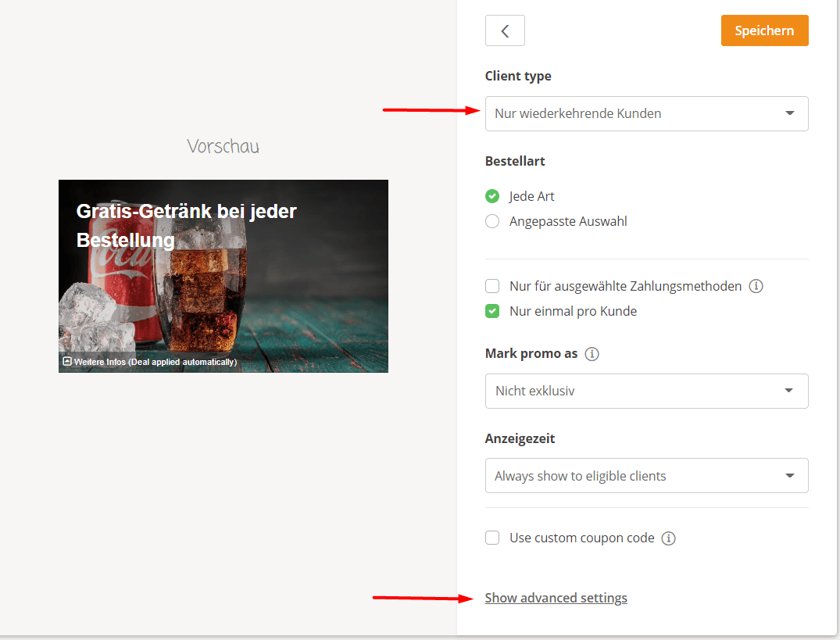Open the Nicht exklusiv dropdown
This screenshot has width=840, height=640.
pyautogui.click(x=646, y=391)
